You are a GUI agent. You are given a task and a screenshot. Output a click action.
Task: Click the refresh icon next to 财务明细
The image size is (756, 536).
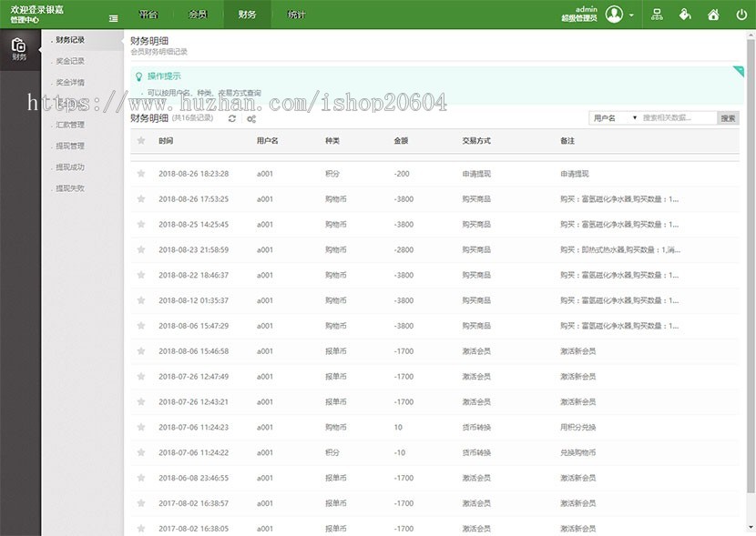click(232, 117)
